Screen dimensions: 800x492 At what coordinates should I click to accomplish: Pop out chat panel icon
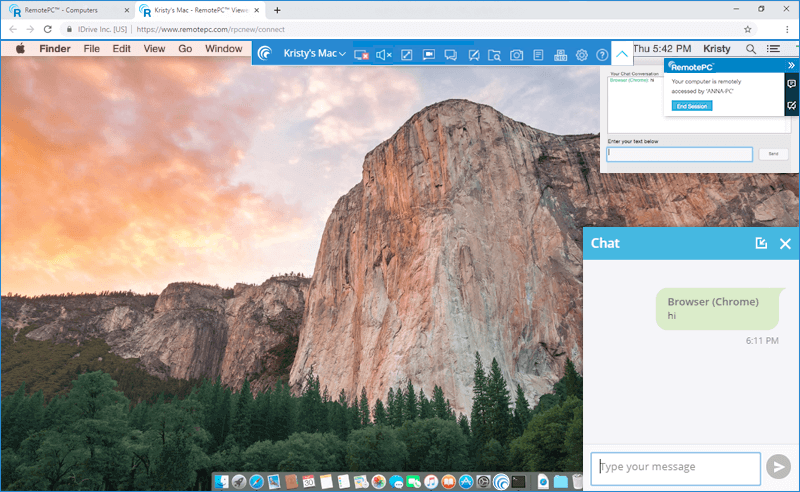[x=761, y=243]
